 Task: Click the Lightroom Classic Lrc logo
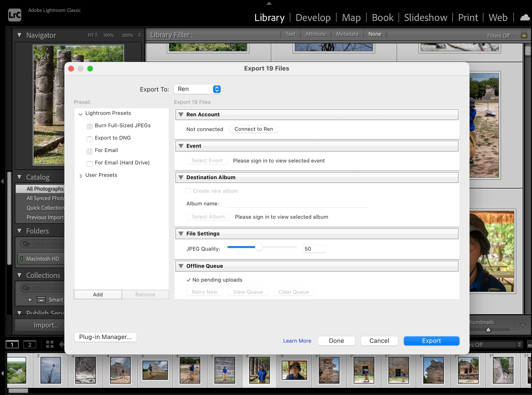pyautogui.click(x=15, y=15)
